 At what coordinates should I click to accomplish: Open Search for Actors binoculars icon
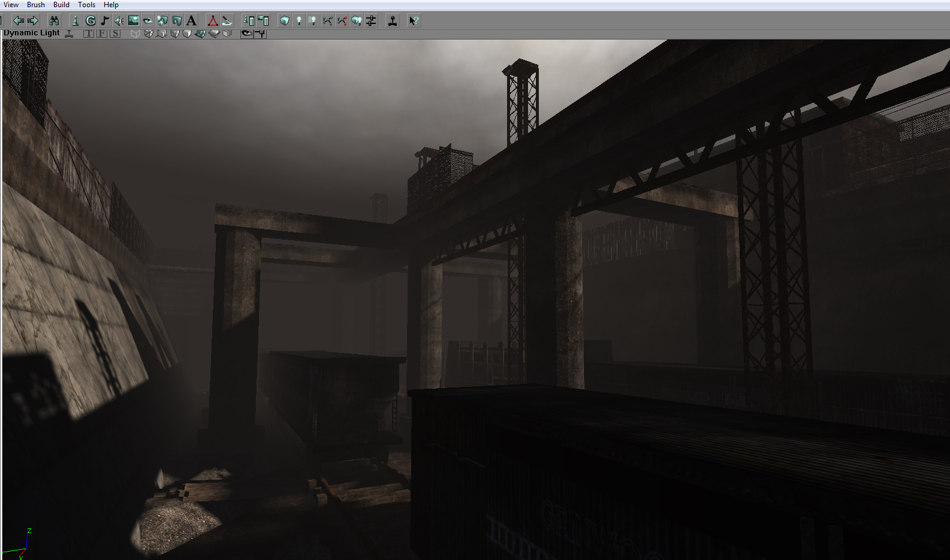click(54, 21)
